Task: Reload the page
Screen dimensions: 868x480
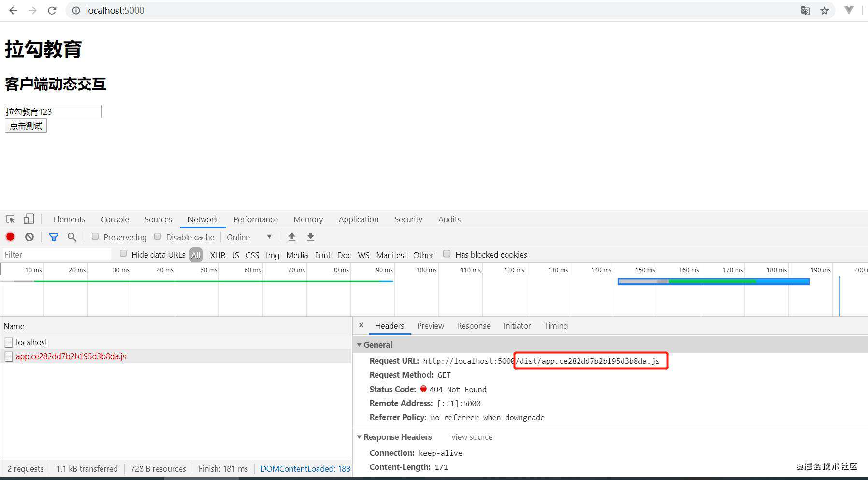Action: (52, 10)
